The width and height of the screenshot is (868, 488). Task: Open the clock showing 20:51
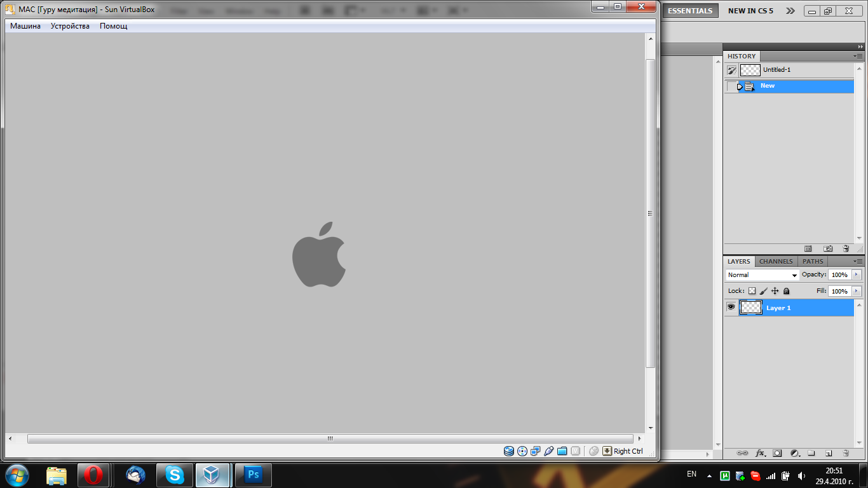click(x=834, y=476)
